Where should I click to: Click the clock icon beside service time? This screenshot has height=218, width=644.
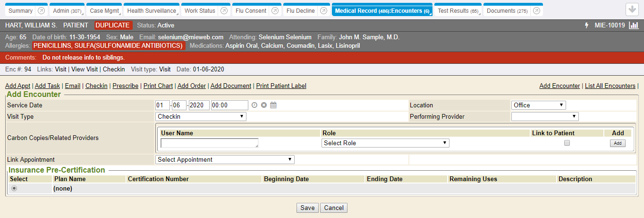254,105
